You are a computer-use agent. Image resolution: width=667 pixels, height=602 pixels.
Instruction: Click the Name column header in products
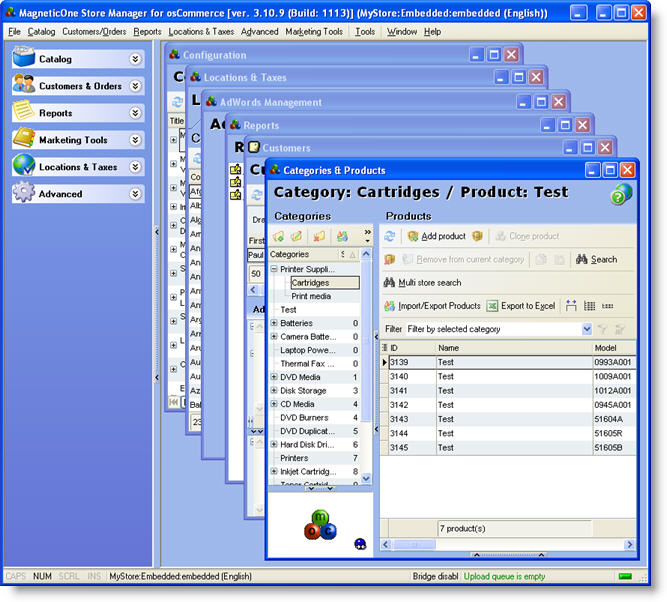click(514, 348)
